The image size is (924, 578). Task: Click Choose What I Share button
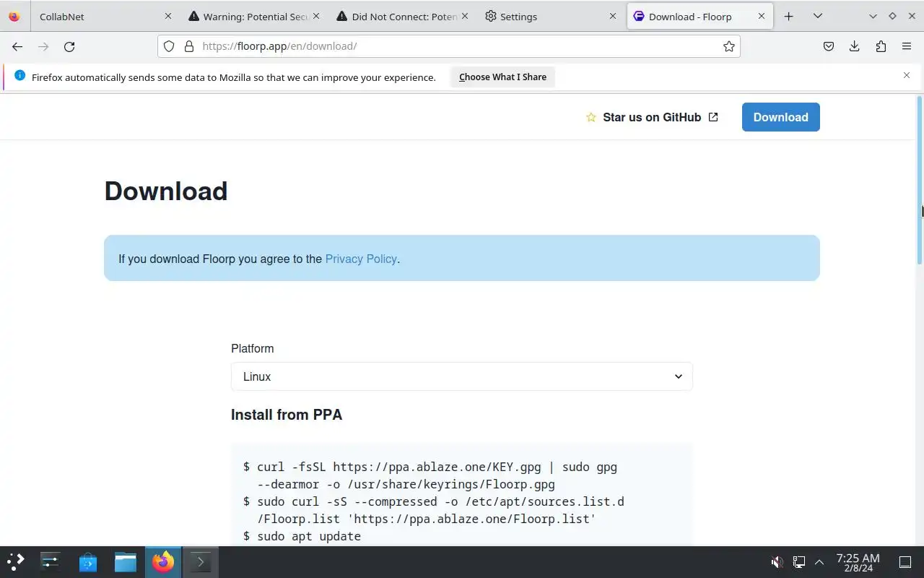click(502, 77)
